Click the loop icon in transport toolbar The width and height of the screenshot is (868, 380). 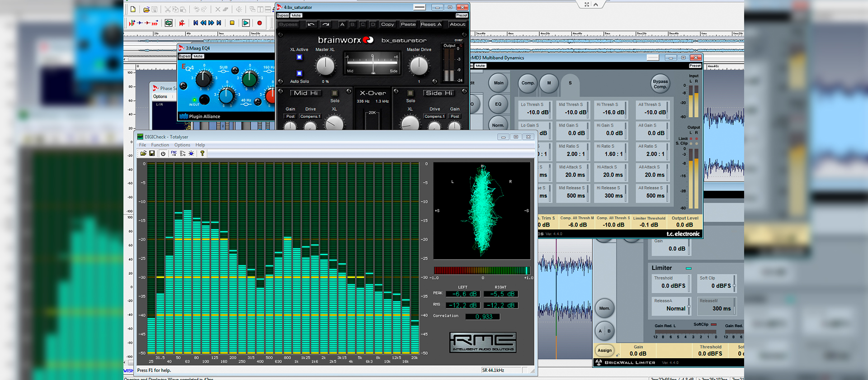pos(169,23)
